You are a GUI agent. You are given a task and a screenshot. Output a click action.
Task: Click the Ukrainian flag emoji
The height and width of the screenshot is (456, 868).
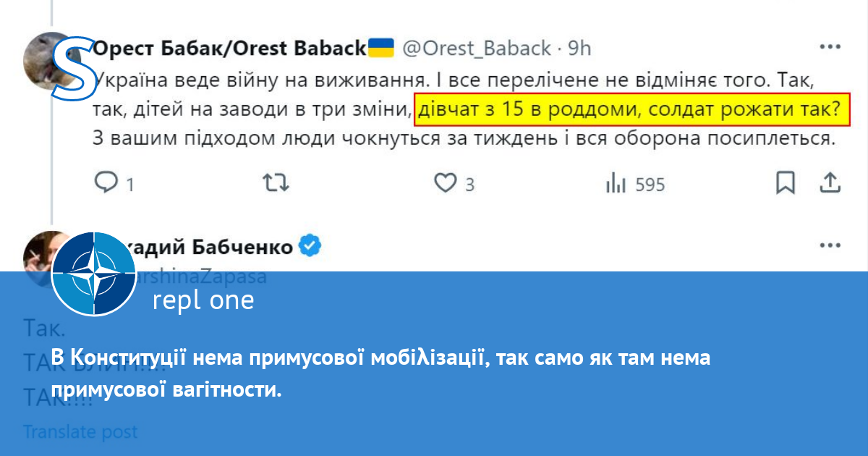pos(381,48)
